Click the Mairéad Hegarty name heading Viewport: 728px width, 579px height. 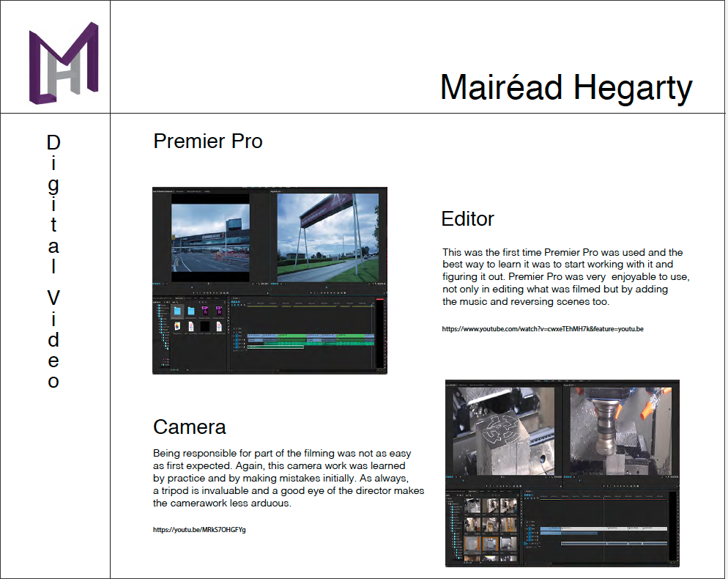tap(566, 88)
